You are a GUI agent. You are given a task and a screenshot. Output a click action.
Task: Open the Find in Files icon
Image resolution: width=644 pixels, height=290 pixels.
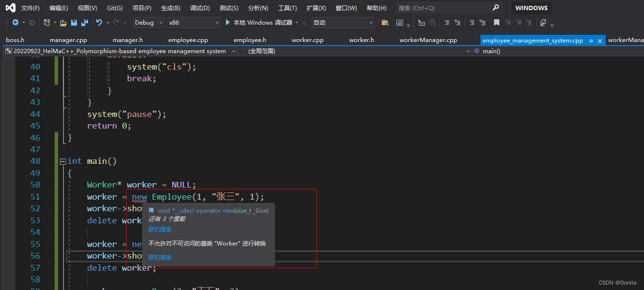(x=385, y=22)
